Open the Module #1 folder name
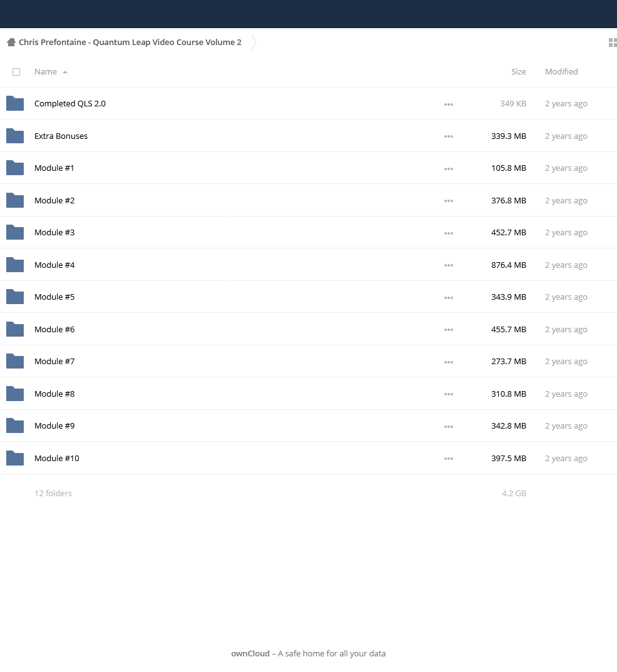This screenshot has height=672, width=617. click(x=54, y=168)
